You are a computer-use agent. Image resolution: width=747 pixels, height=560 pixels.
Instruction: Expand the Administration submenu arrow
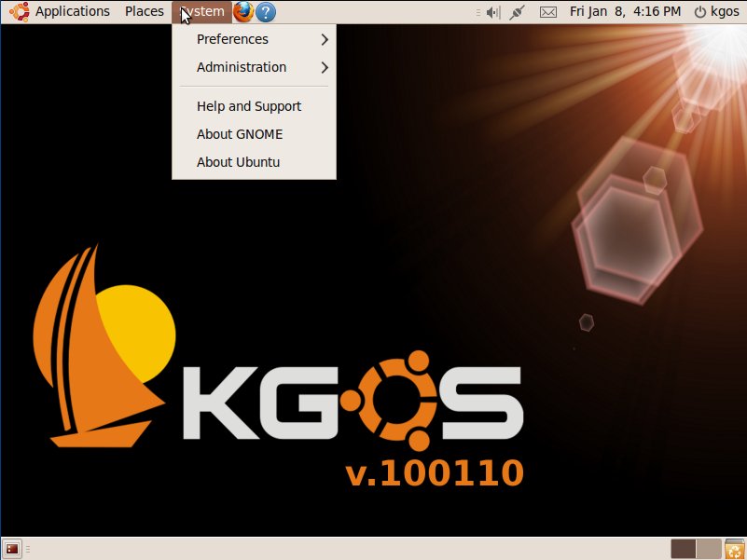pos(324,67)
